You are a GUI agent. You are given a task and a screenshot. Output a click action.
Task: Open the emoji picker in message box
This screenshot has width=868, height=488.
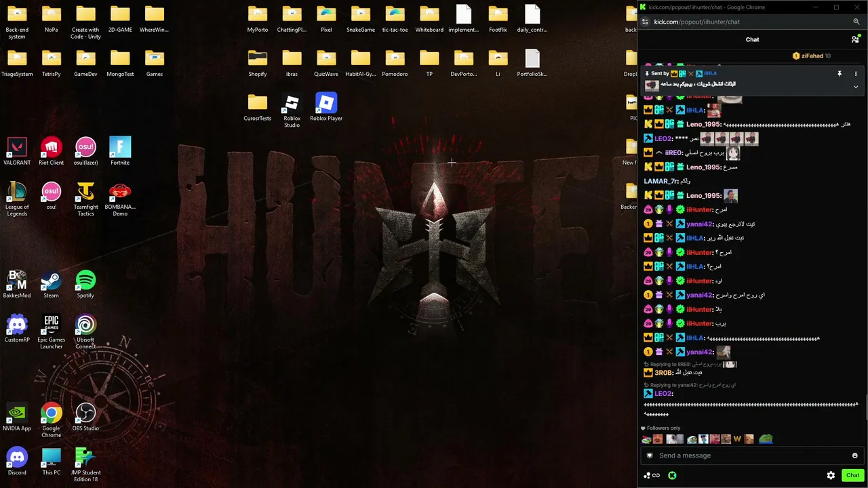[854, 455]
